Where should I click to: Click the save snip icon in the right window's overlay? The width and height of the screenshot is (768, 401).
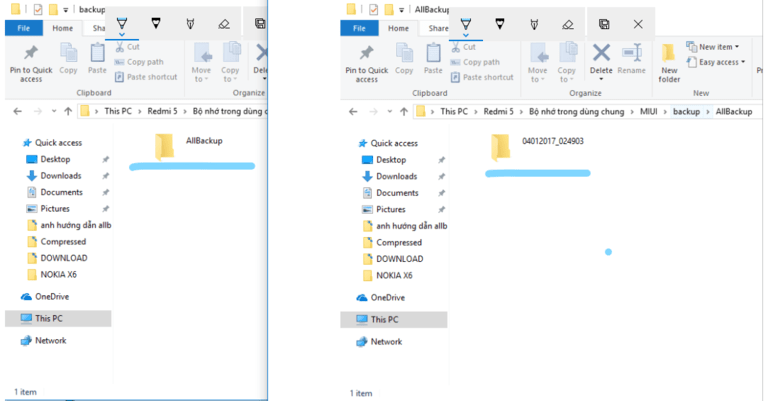[x=604, y=24]
